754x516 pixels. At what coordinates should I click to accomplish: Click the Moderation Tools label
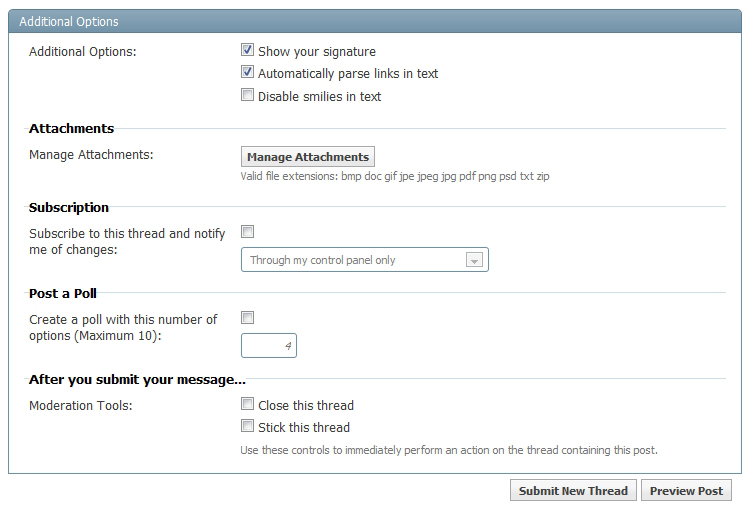(81, 406)
